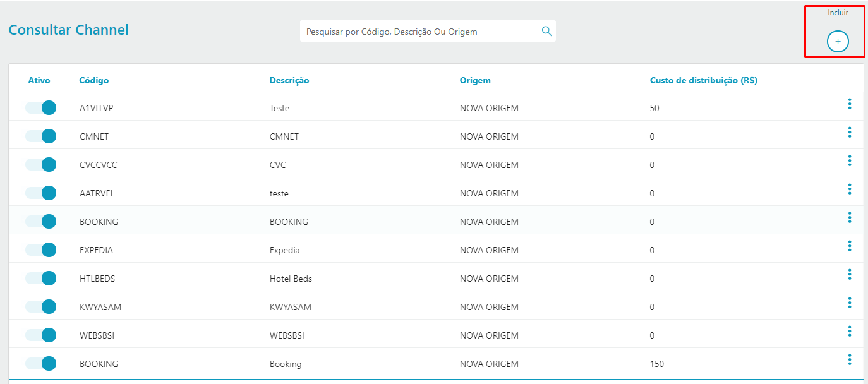Select the Teste description in A1VITVP row
This screenshot has height=384, width=868.
(x=279, y=108)
